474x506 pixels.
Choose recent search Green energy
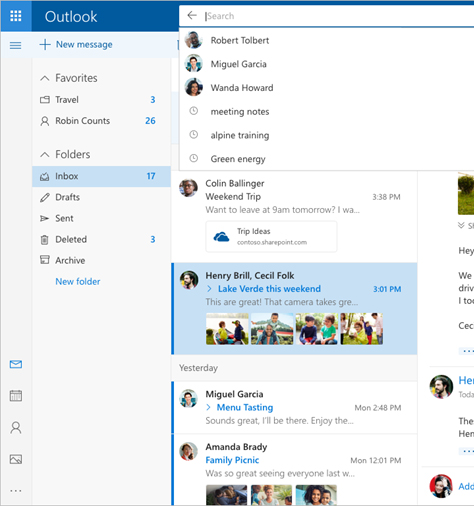click(x=326, y=159)
